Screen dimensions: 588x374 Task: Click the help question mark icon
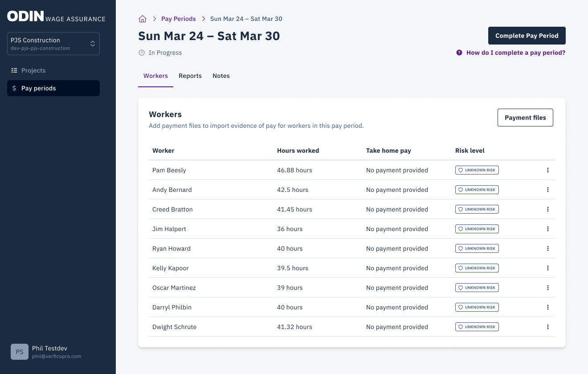tap(459, 53)
